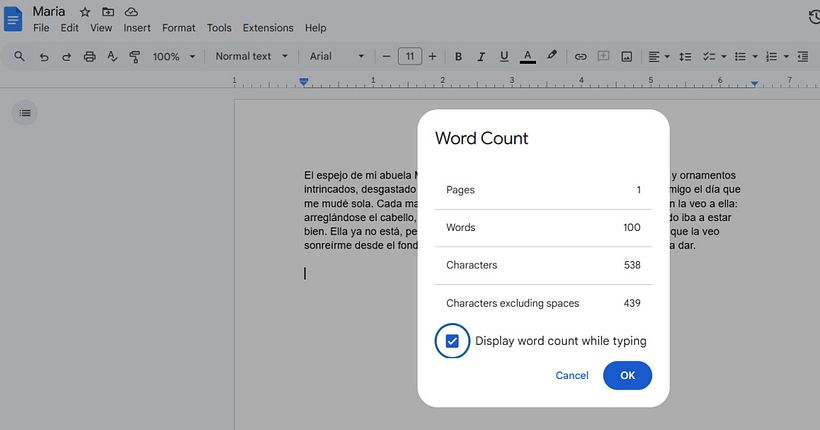Open the Extensions menu
This screenshot has width=820, height=430.
(x=268, y=28)
